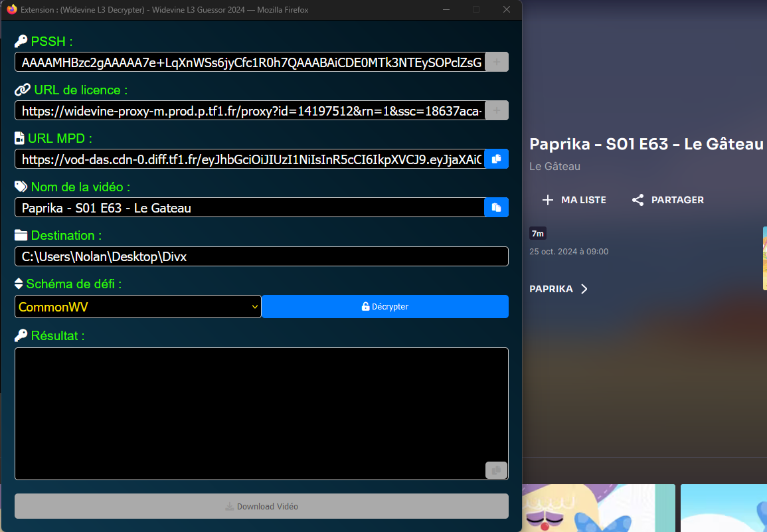Click the file icon beside URL MPD label
Screen dimensions: 767x532
pos(19,139)
